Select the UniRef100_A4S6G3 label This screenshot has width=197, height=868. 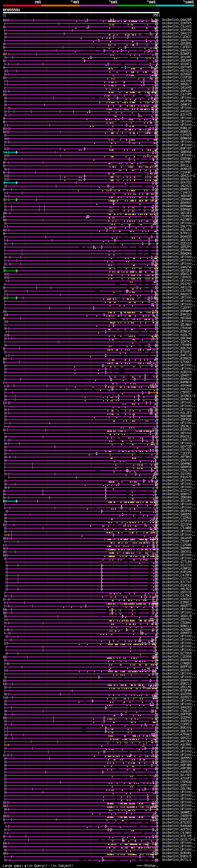click(177, 111)
